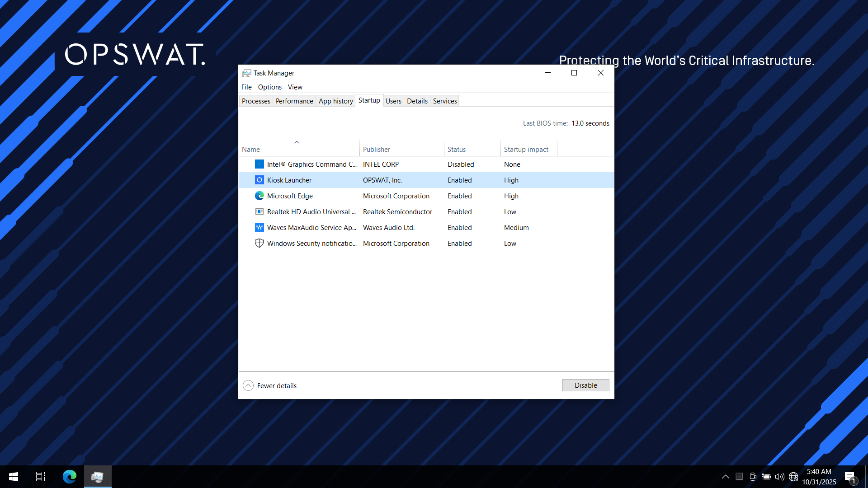Collapse Task Manager with Fewer details
The image size is (868, 488).
[270, 385]
